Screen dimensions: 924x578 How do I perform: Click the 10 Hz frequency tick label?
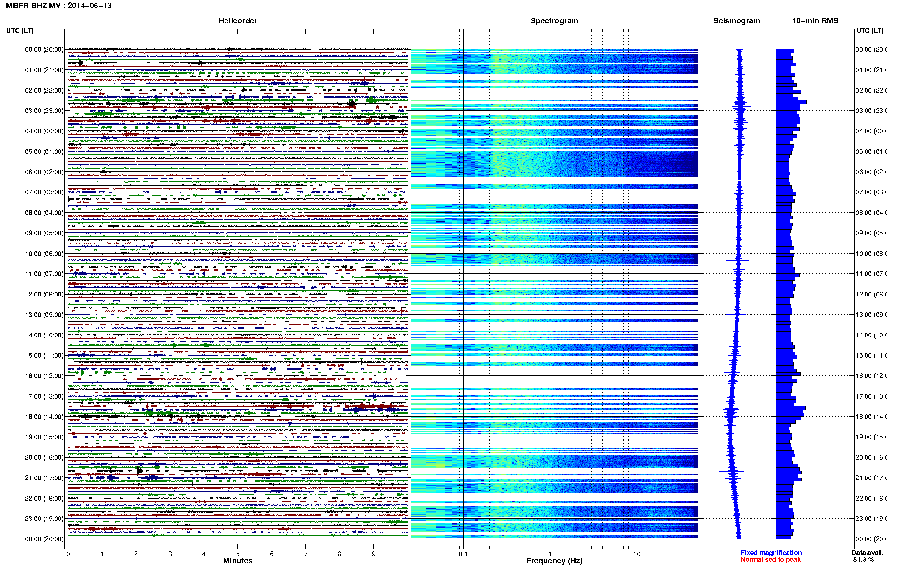(636, 554)
